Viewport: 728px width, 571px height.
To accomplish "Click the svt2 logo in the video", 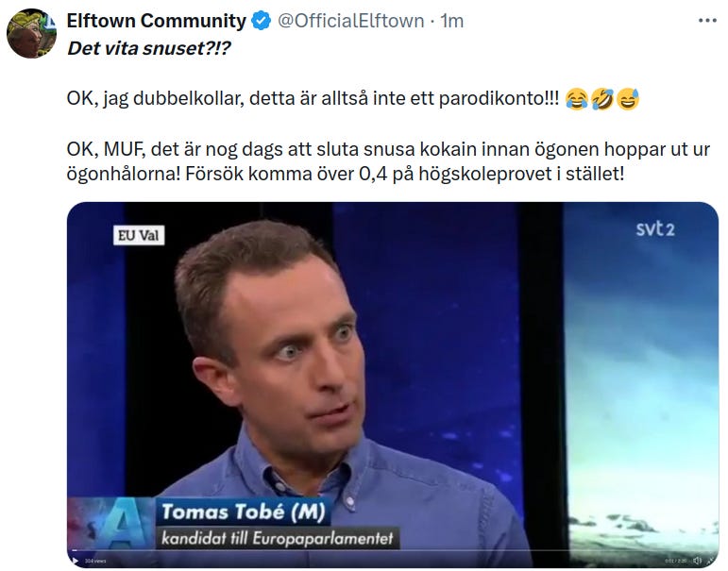I will coord(655,228).
